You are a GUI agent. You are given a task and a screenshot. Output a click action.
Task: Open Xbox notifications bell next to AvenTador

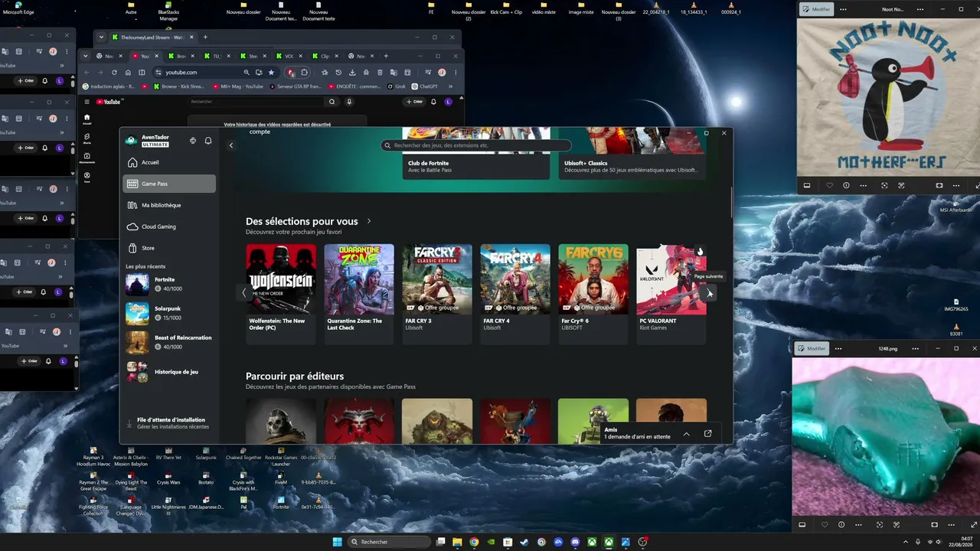click(x=208, y=141)
